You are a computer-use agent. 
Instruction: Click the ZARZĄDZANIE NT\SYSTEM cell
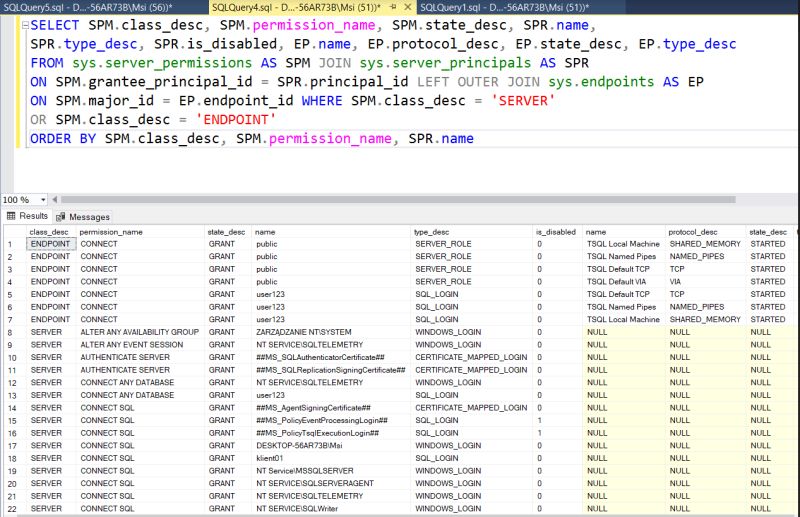click(331, 332)
